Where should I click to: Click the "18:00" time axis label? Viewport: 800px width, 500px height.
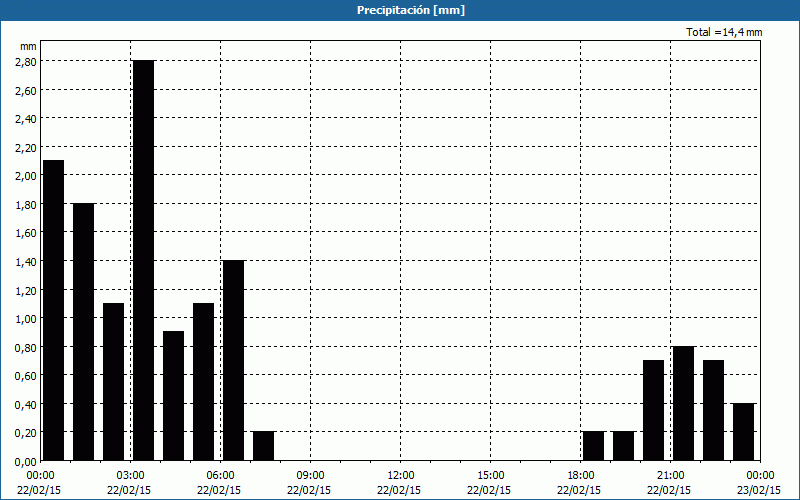point(581,476)
